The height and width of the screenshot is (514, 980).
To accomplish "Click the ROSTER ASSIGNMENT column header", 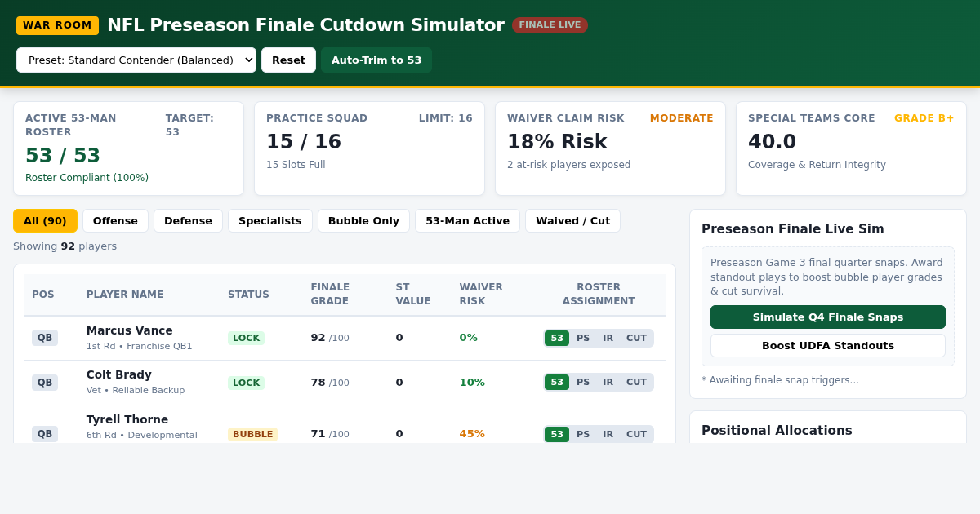I will pyautogui.click(x=599, y=294).
